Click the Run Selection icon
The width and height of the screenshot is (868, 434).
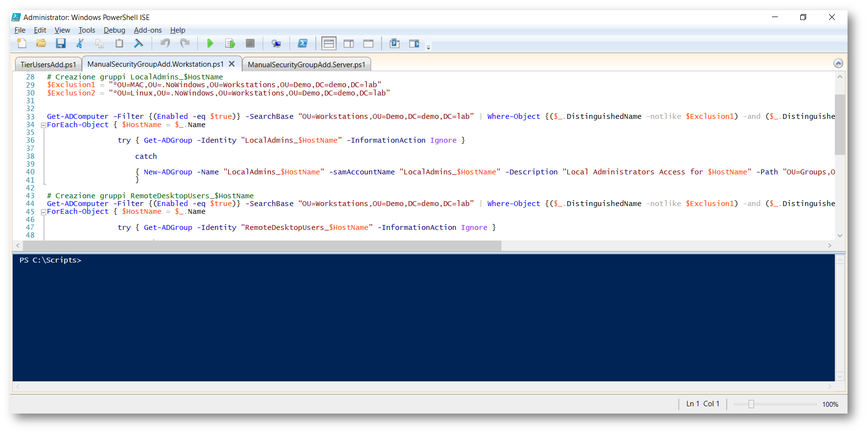(x=230, y=44)
